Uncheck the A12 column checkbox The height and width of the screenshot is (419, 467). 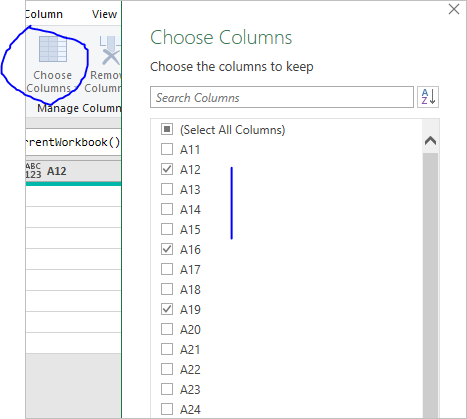167,169
